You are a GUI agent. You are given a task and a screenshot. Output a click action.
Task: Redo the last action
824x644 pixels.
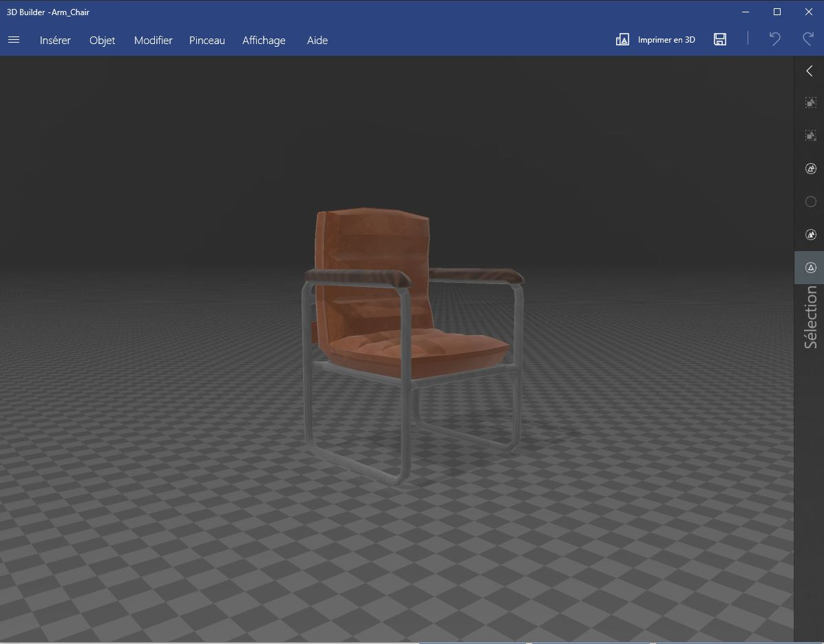808,39
